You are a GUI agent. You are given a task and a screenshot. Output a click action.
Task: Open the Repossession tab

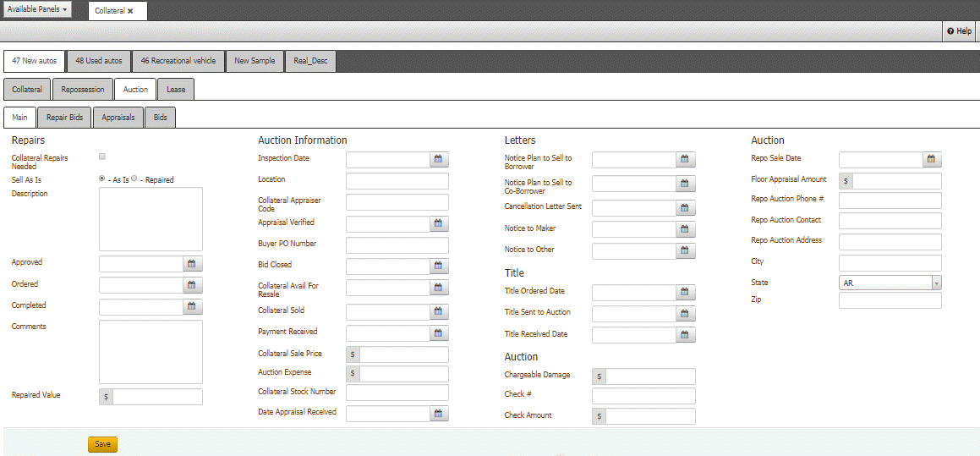click(83, 90)
